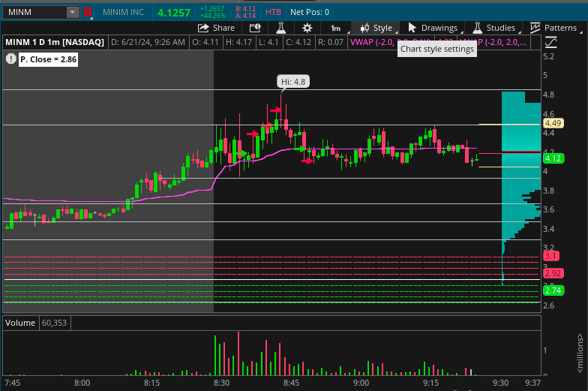Click the tallest red volume bar
588x391 pixels.
pos(238,353)
